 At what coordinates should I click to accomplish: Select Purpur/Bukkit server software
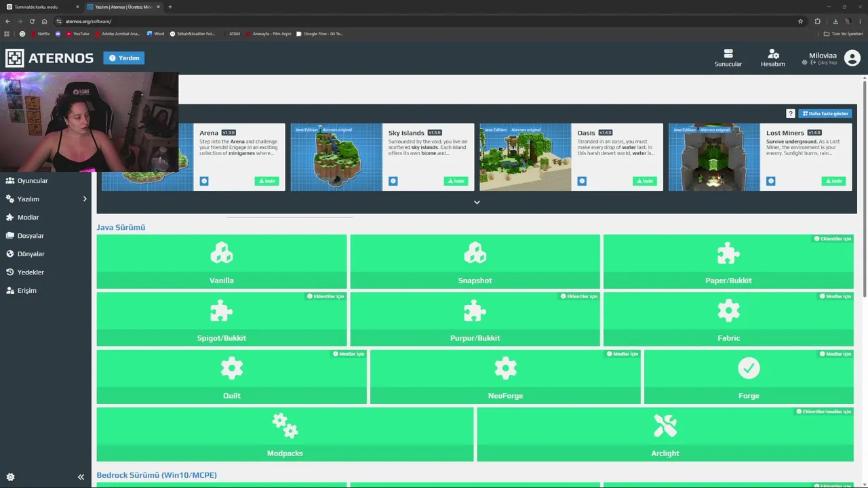point(475,319)
